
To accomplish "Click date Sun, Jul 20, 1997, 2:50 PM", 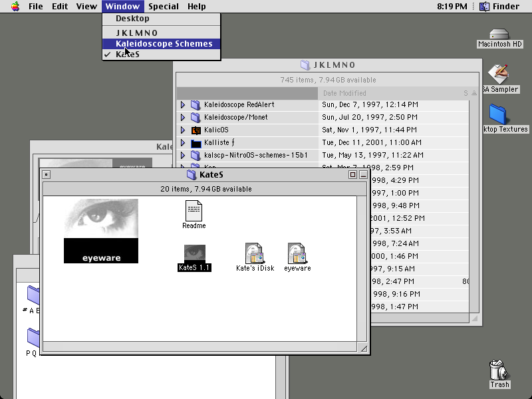I will (x=370, y=117).
